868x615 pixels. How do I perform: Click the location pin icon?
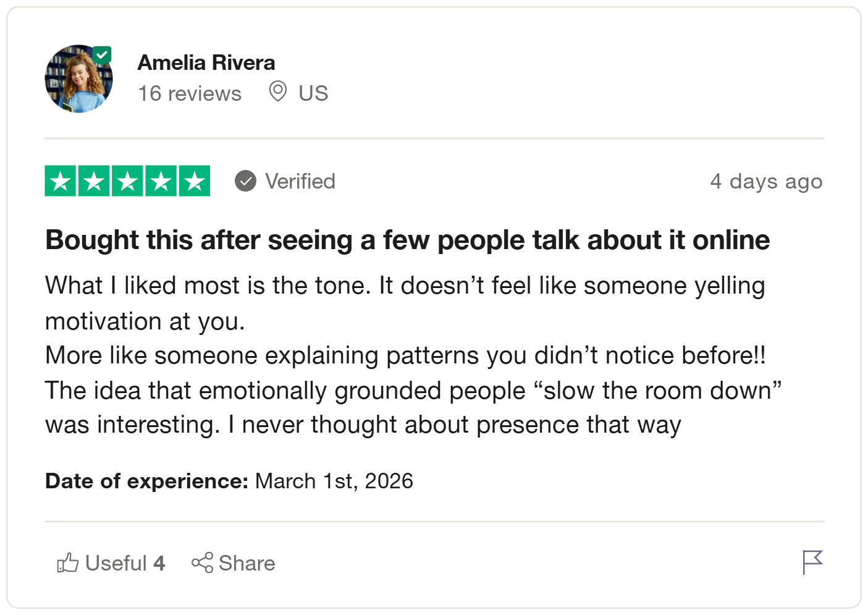pos(277,91)
